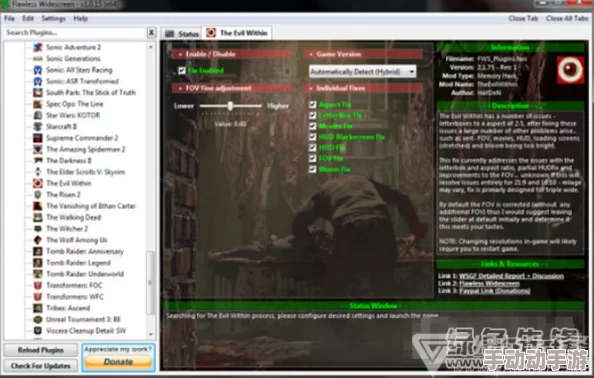
Task: Click The Evil Within icon in the plugin list
Action: (38, 183)
